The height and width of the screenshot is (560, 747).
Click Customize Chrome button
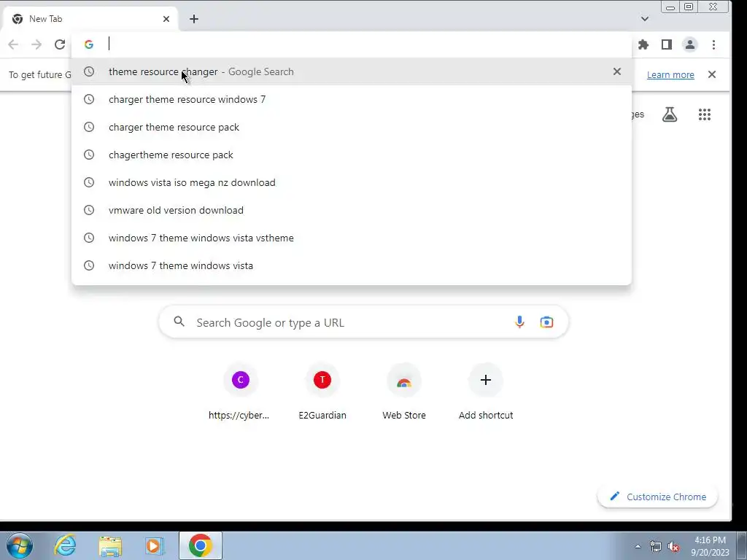click(657, 497)
